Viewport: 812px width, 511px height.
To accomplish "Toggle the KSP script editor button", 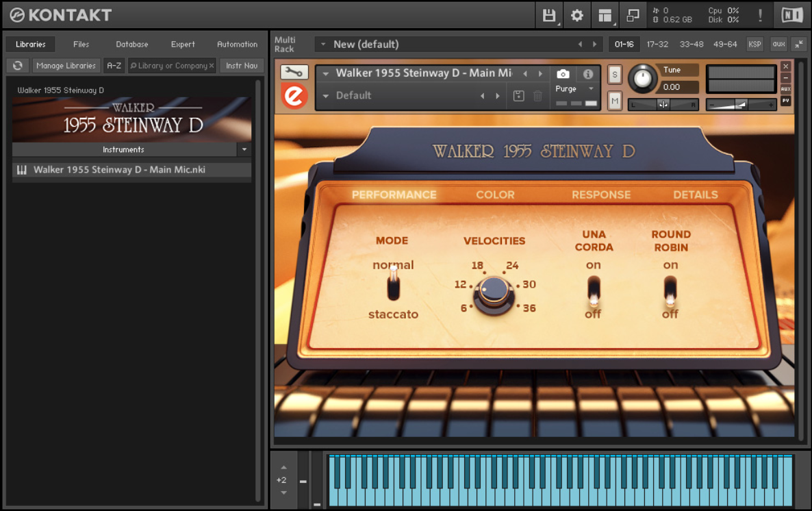I will (754, 45).
